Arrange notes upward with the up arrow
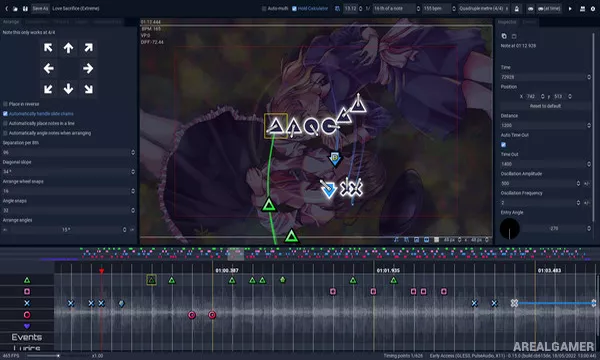The width and height of the screenshot is (600, 360). pyautogui.click(x=68, y=48)
